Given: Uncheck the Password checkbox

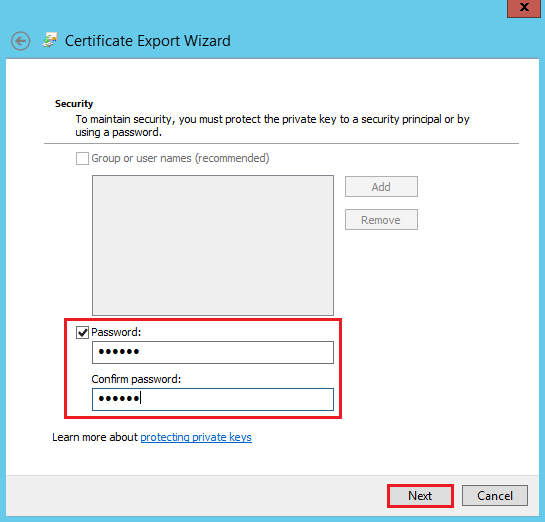Looking at the screenshot, I should click(x=82, y=333).
